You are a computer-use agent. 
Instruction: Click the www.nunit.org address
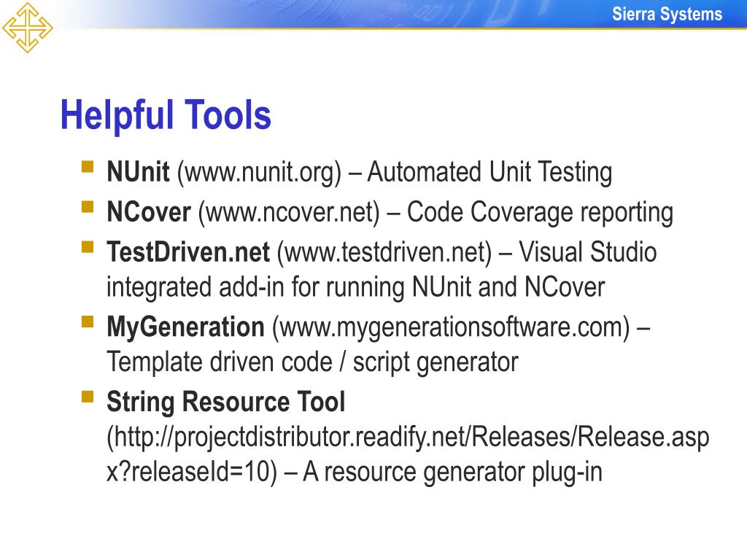[x=260, y=172]
